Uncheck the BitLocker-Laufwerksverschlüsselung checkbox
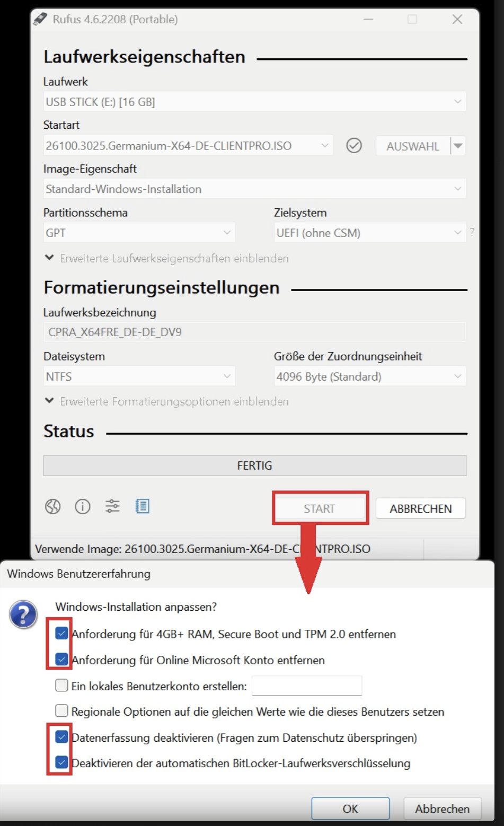The height and width of the screenshot is (826, 504). (x=62, y=762)
